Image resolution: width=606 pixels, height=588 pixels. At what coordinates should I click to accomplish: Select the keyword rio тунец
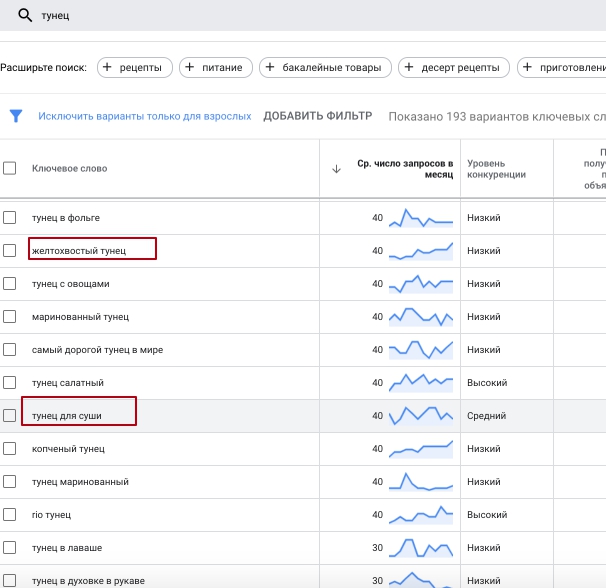pos(51,515)
